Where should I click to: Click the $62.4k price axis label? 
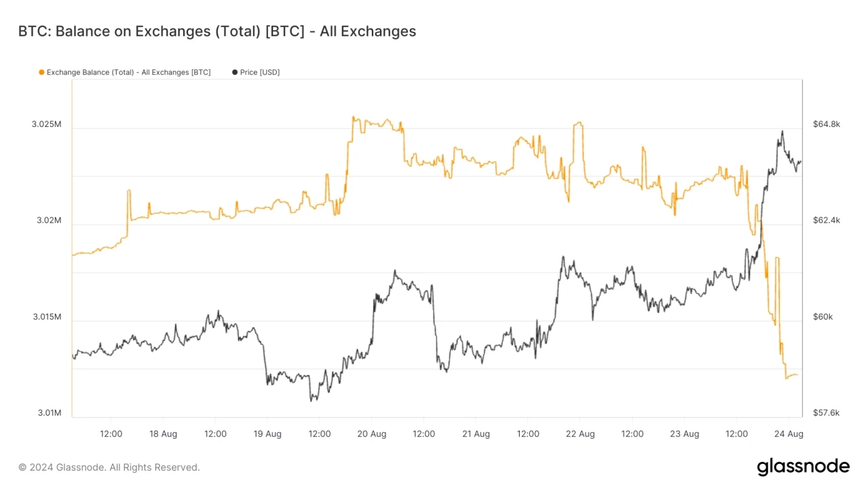point(826,221)
